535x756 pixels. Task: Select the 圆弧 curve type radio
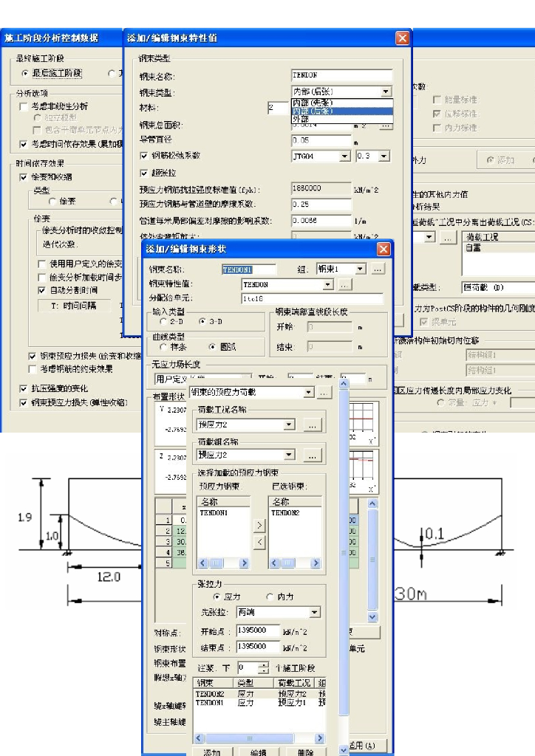212,347
